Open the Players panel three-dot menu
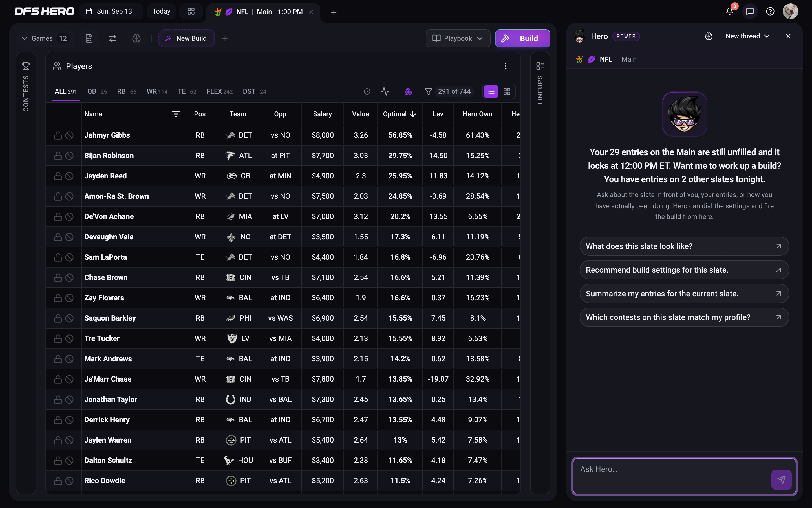The width and height of the screenshot is (812, 508). click(x=506, y=66)
